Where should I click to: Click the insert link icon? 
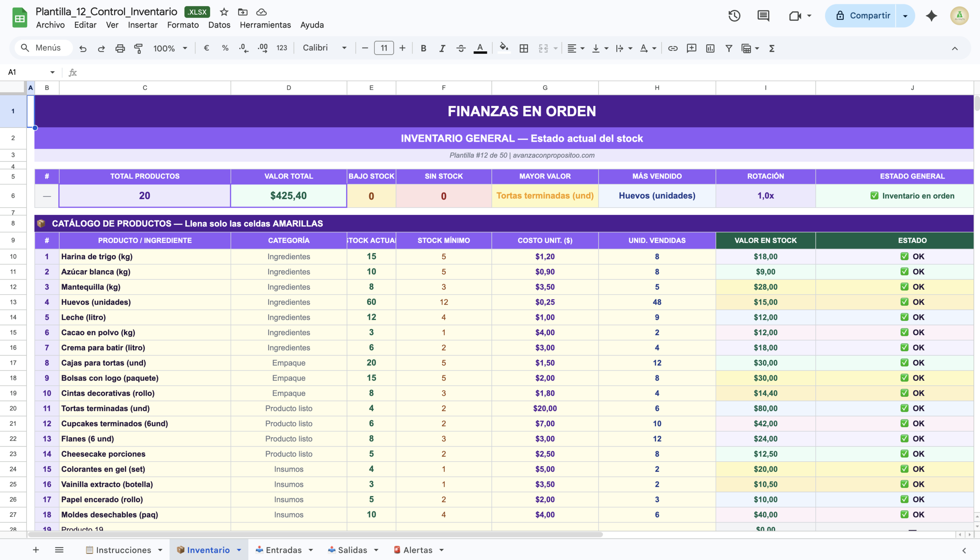click(x=673, y=49)
